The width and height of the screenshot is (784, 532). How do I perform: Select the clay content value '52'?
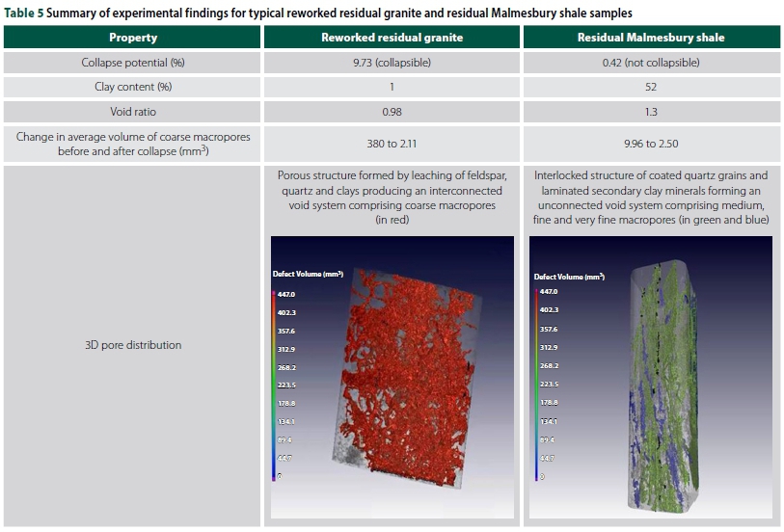[x=651, y=87]
